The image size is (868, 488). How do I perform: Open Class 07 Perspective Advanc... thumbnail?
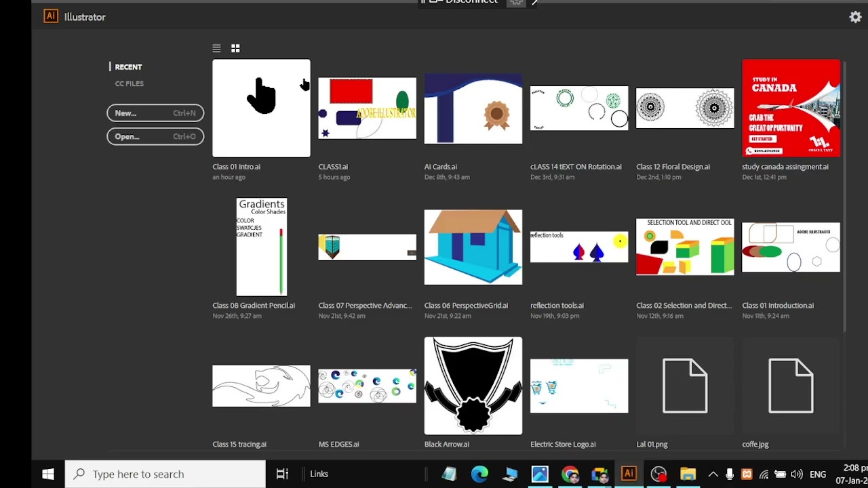[367, 247]
